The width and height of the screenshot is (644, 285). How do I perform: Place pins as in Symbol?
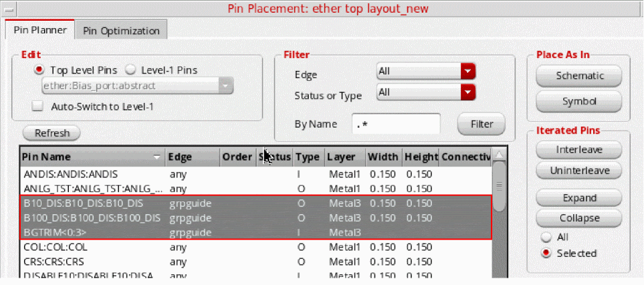click(x=580, y=101)
